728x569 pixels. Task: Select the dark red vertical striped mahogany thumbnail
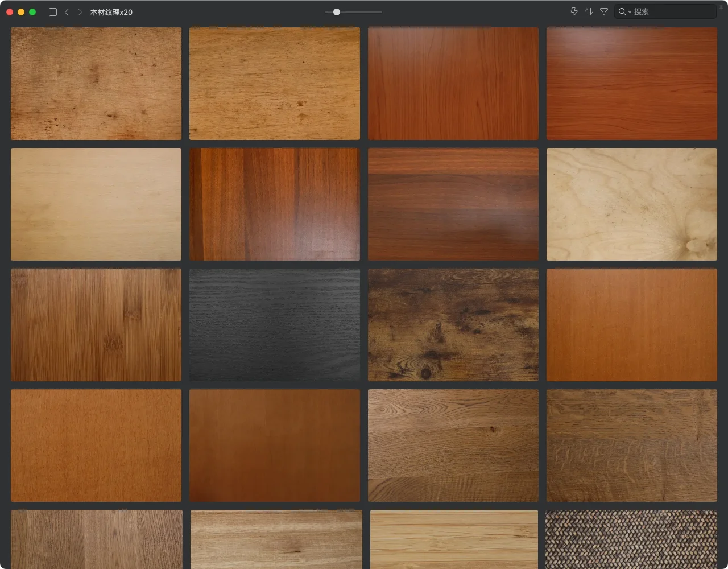[275, 204]
